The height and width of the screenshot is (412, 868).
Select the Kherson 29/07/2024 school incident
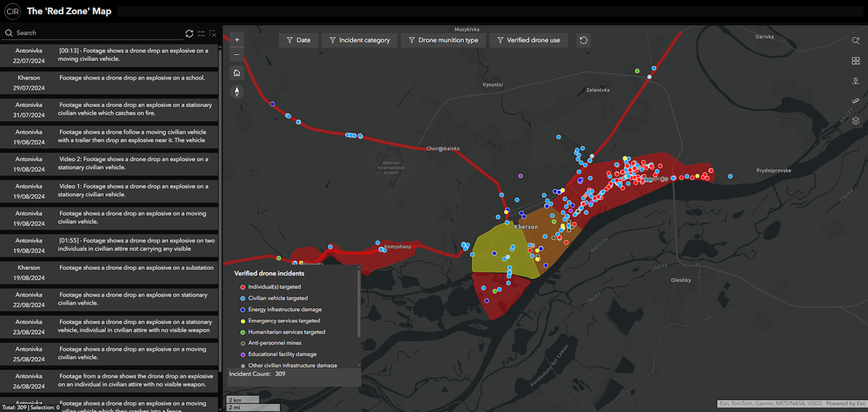pos(109,82)
